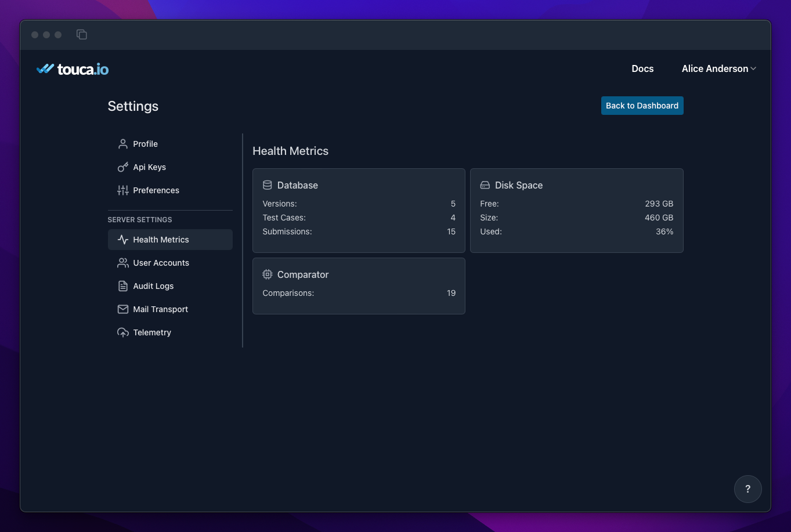Click the Used: label

[491, 231]
